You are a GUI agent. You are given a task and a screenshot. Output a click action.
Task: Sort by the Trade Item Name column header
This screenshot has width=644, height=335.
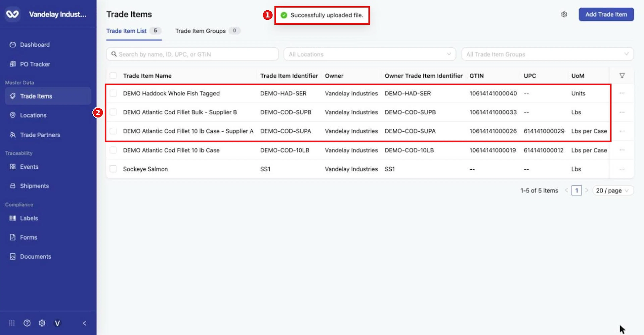click(x=147, y=76)
